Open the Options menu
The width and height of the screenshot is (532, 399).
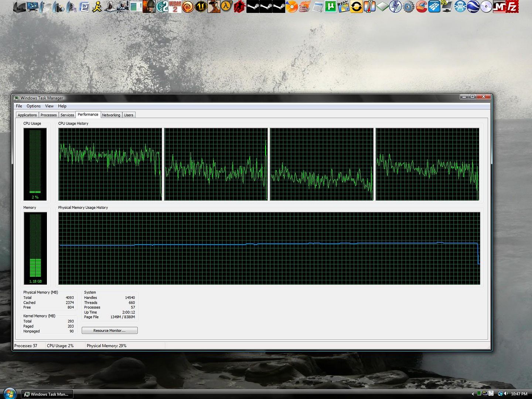coord(34,106)
